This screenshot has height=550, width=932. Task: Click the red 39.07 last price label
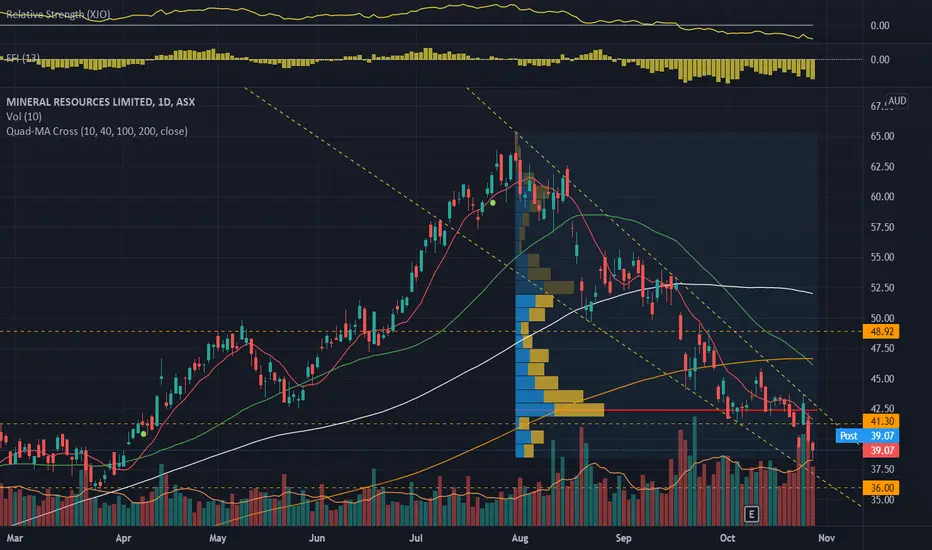(x=881, y=450)
